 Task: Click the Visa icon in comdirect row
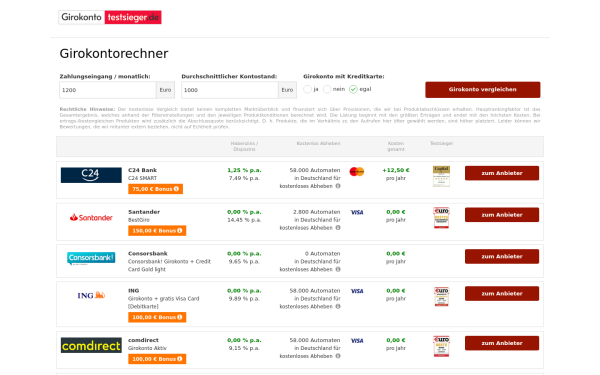pyautogui.click(x=357, y=341)
